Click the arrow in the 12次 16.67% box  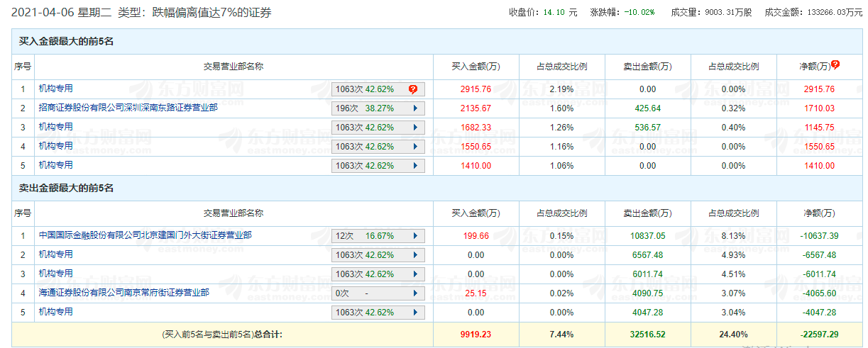click(x=414, y=236)
